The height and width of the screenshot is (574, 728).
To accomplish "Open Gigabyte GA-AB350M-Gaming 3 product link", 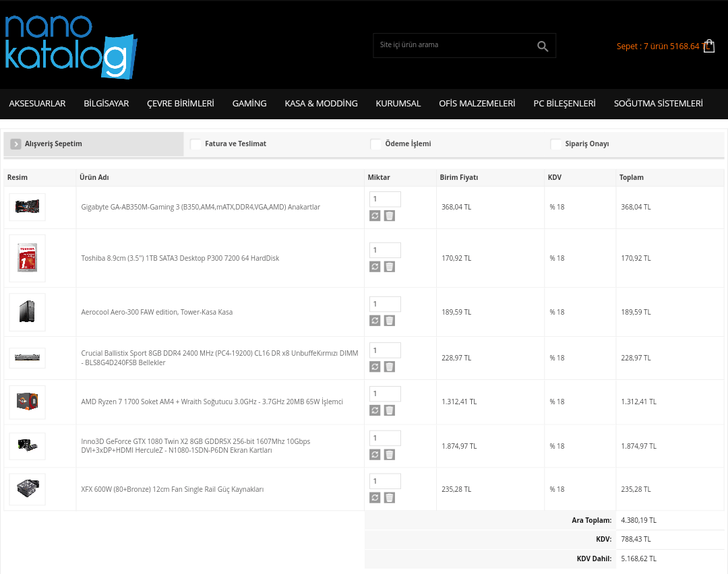I will point(201,207).
